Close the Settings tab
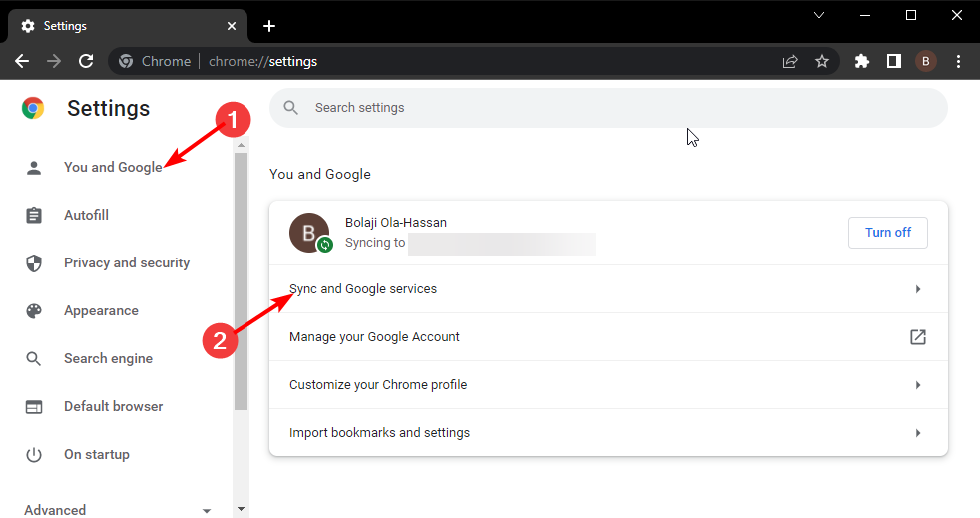Viewport: 980px width, 518px height. pos(232,26)
